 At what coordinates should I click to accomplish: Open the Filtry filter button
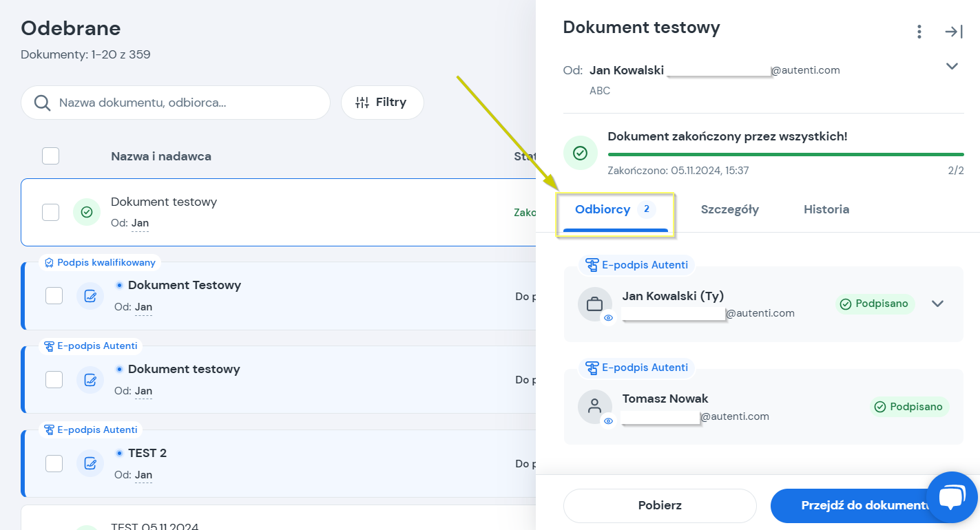(382, 103)
